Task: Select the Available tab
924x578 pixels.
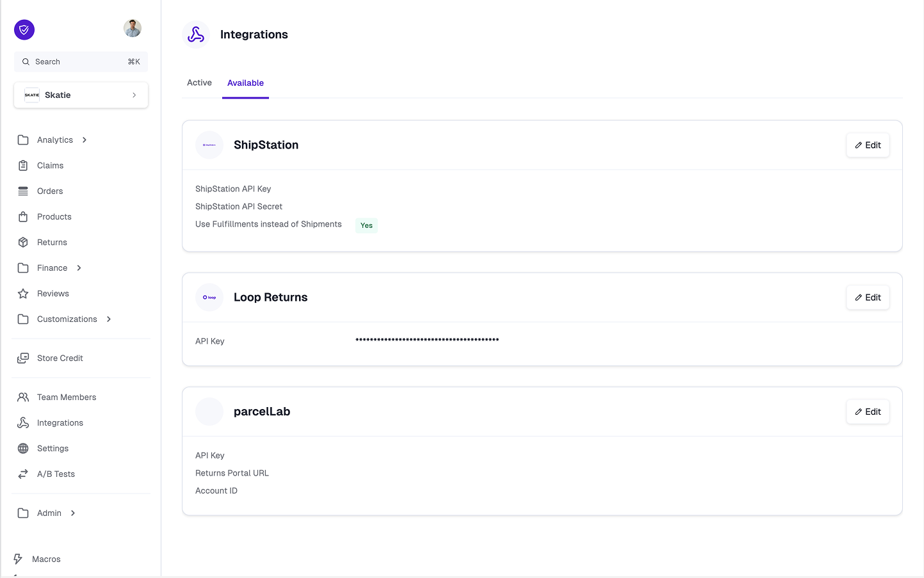Action: [245, 83]
